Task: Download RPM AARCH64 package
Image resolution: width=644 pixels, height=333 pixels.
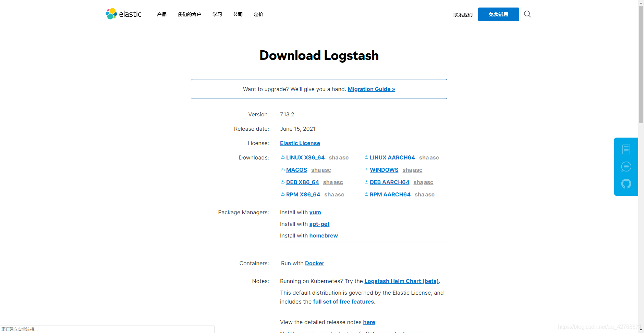Action: [x=390, y=194]
